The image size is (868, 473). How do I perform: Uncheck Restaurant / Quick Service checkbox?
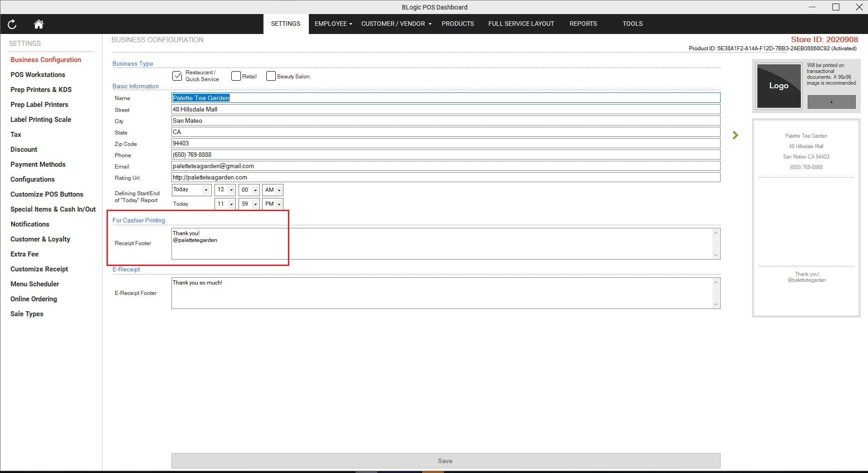tap(177, 76)
